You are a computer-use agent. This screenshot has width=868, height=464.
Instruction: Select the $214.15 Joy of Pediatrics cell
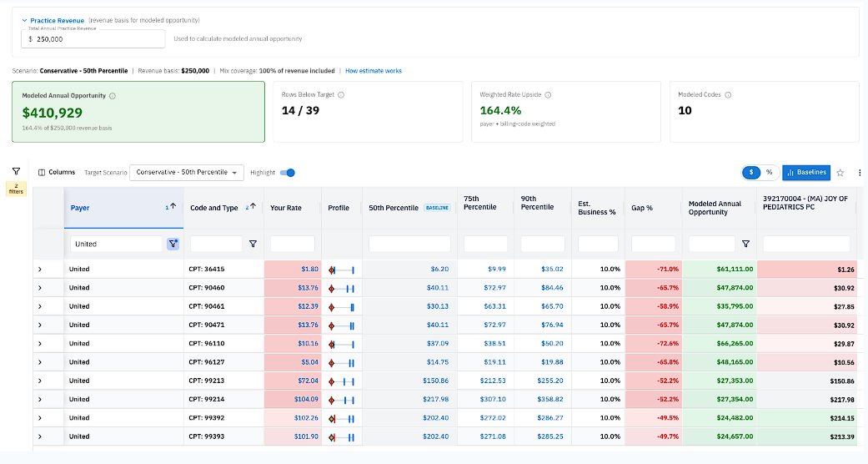tap(807, 418)
